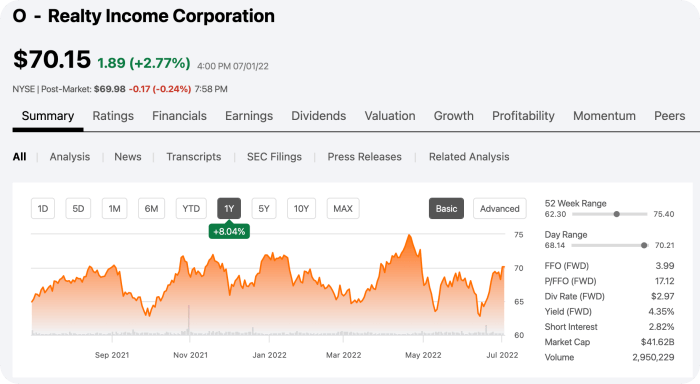This screenshot has width=700, height=384.
Task: Click the $70.15 stock price
Action: [x=52, y=59]
